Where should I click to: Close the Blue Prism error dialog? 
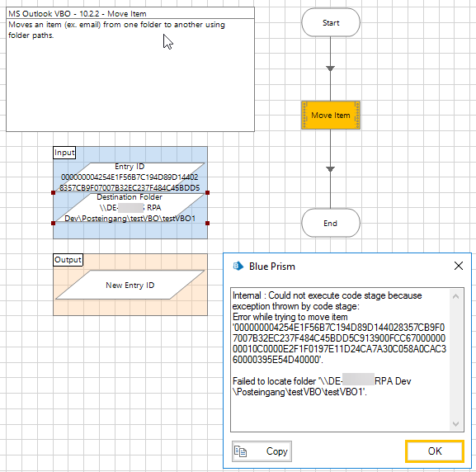(x=459, y=266)
